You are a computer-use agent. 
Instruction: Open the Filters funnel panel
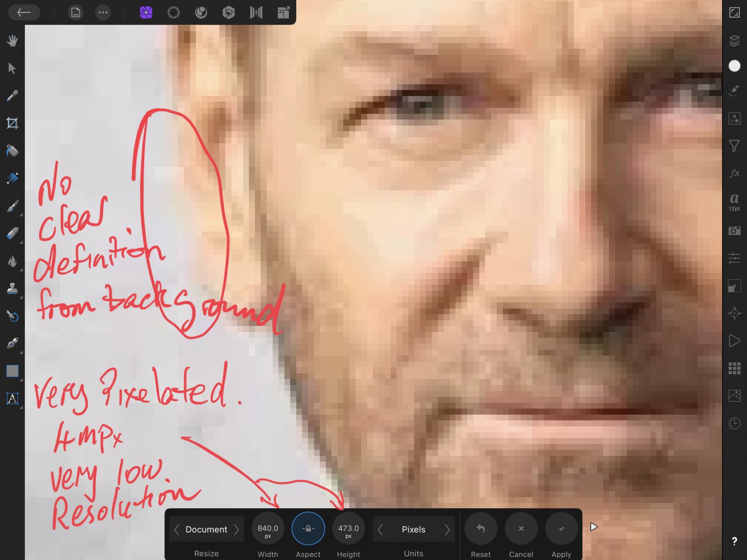tap(734, 146)
